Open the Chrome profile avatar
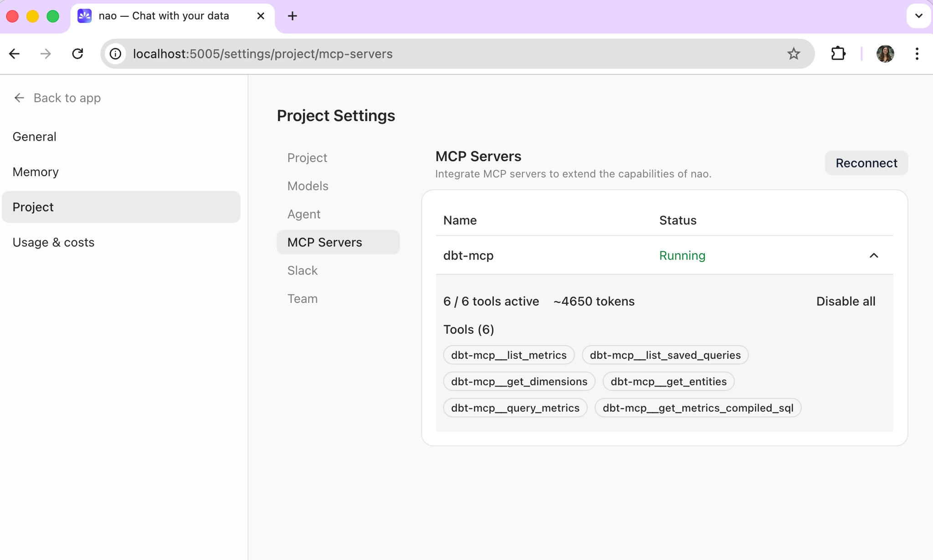Screen dimensions: 933x560 (885, 54)
